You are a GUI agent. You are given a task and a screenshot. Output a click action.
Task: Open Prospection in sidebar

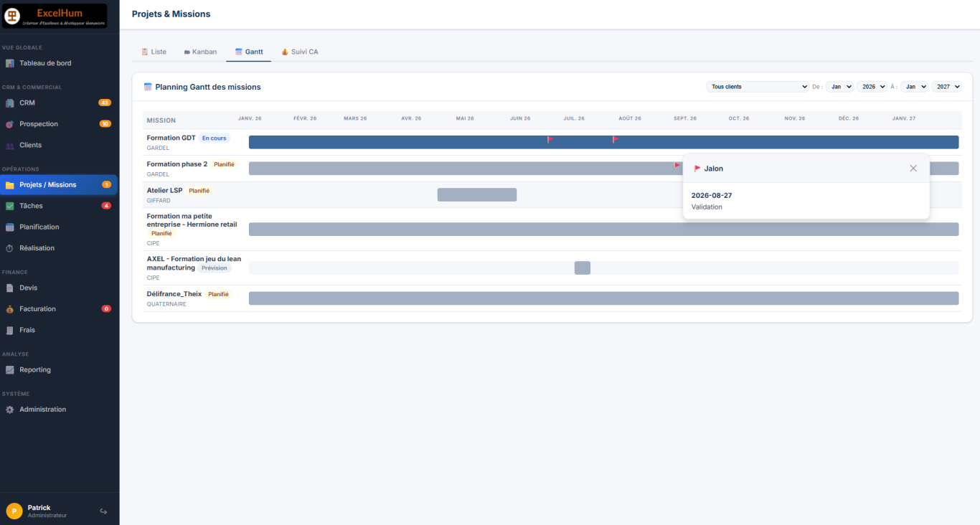tap(59, 124)
